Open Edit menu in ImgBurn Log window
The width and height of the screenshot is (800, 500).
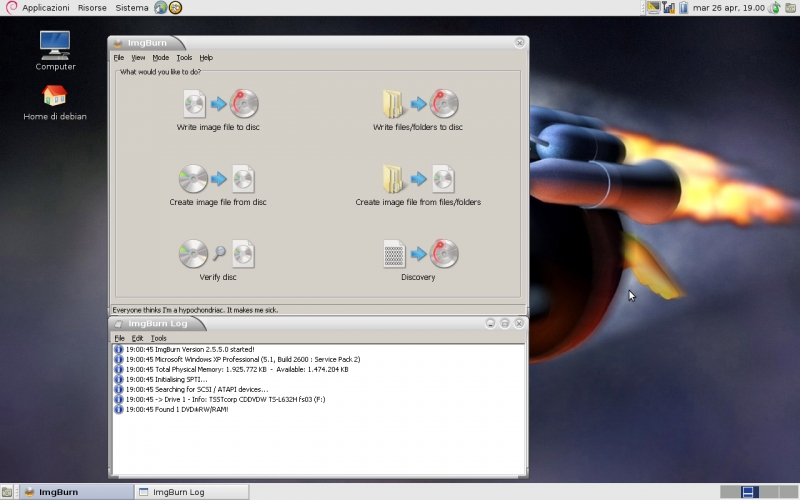click(137, 338)
